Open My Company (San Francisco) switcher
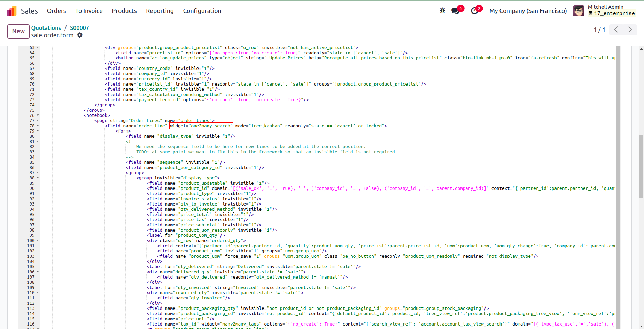Viewport: 644px width, 329px height. 528,11
